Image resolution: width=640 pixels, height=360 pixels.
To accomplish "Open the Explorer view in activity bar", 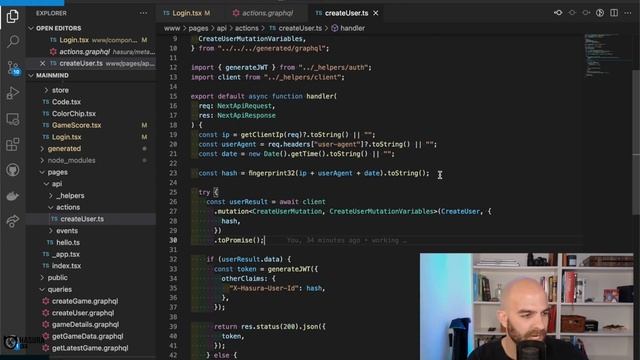I will (x=13, y=17).
